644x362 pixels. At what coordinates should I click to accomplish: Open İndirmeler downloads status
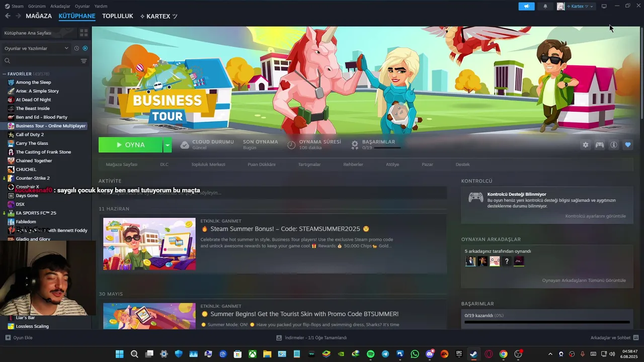tap(312, 338)
